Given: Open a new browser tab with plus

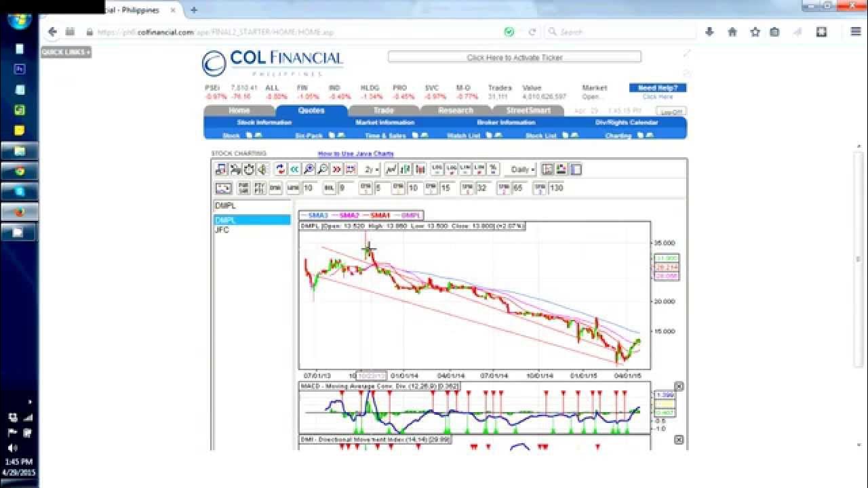Looking at the screenshot, I should pos(194,10).
